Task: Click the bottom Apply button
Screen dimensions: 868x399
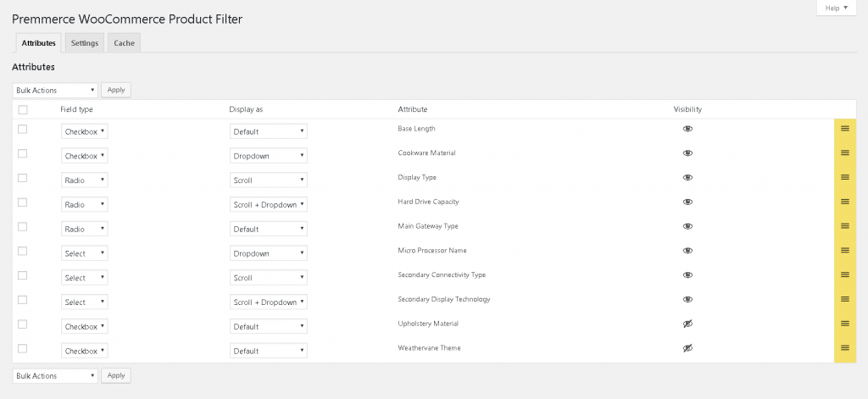Action: coord(116,376)
